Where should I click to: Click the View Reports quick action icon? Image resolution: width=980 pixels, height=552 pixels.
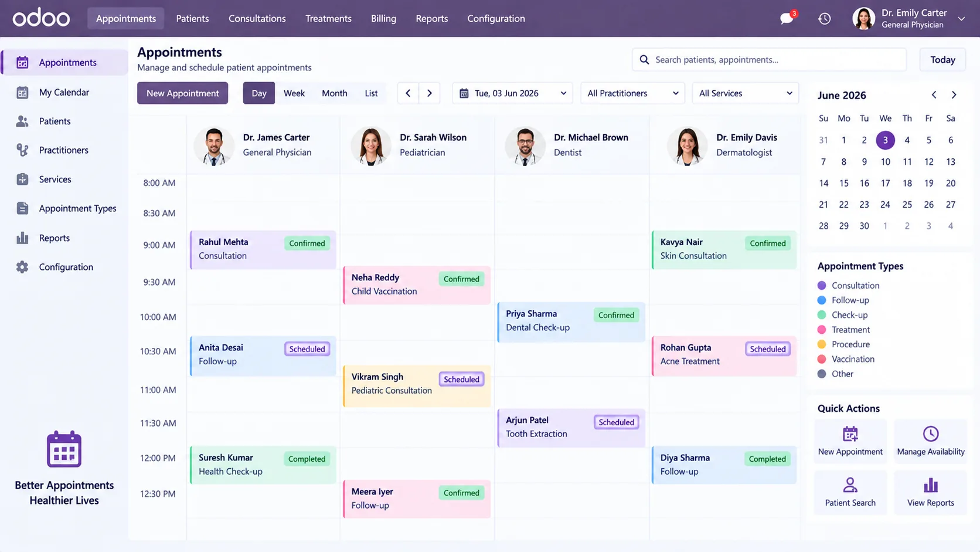point(930,485)
